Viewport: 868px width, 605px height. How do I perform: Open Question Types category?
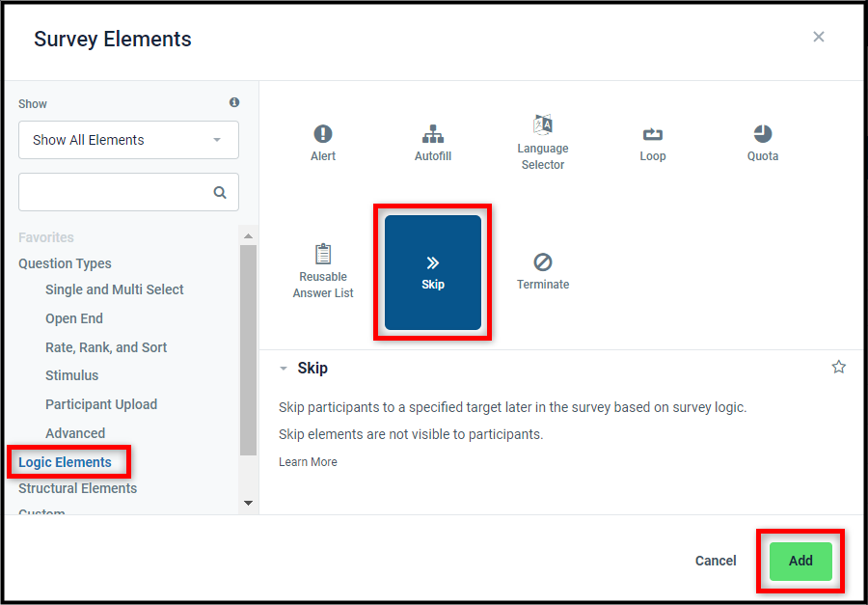[x=65, y=263]
